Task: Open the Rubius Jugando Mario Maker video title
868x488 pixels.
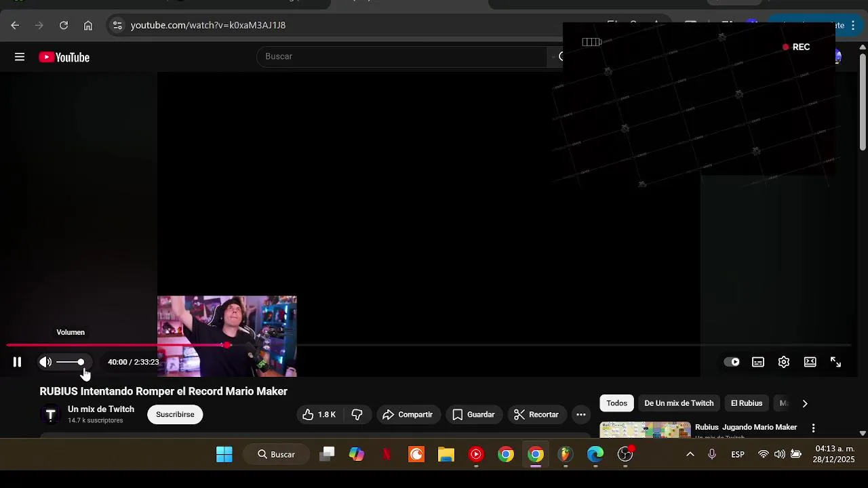Action: pos(746,427)
